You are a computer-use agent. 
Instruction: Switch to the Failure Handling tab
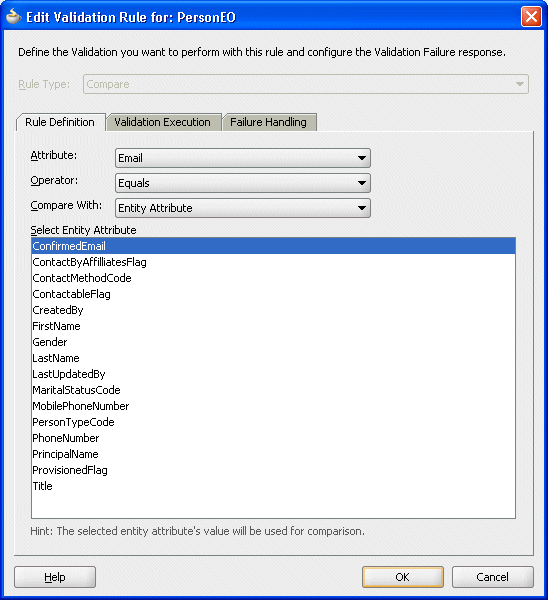(x=269, y=122)
